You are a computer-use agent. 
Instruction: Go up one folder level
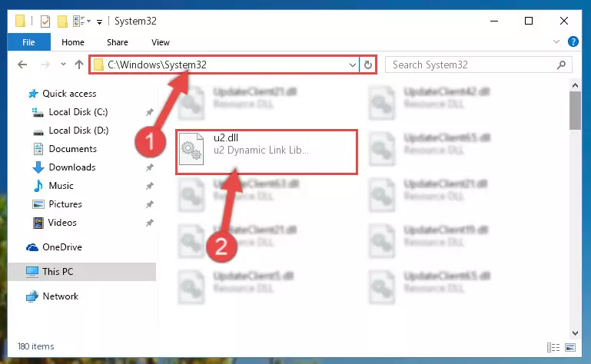pos(79,65)
